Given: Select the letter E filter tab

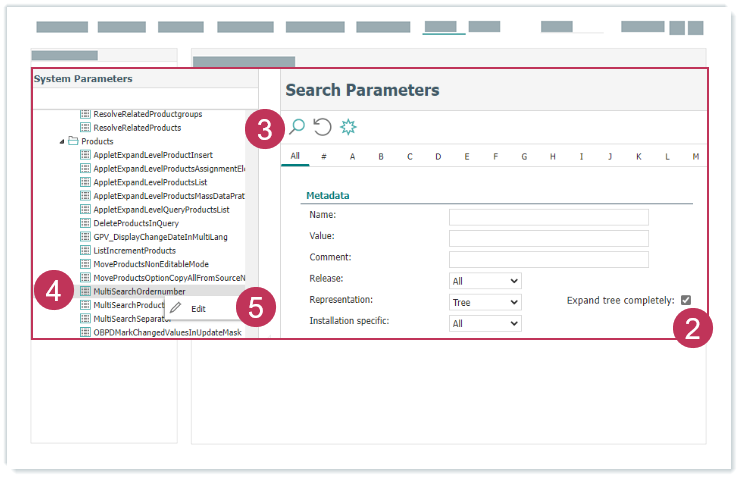Looking at the screenshot, I should pyautogui.click(x=467, y=157).
